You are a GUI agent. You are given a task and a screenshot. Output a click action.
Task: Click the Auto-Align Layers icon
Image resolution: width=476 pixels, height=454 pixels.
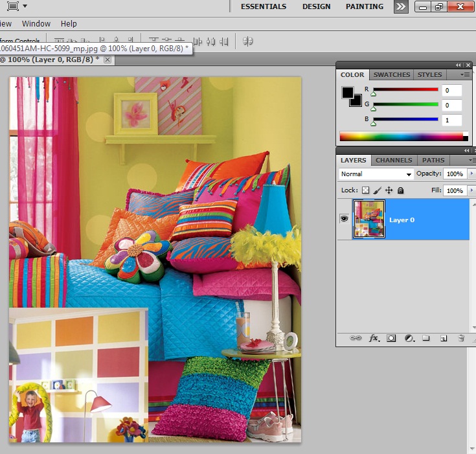pyautogui.click(x=247, y=41)
